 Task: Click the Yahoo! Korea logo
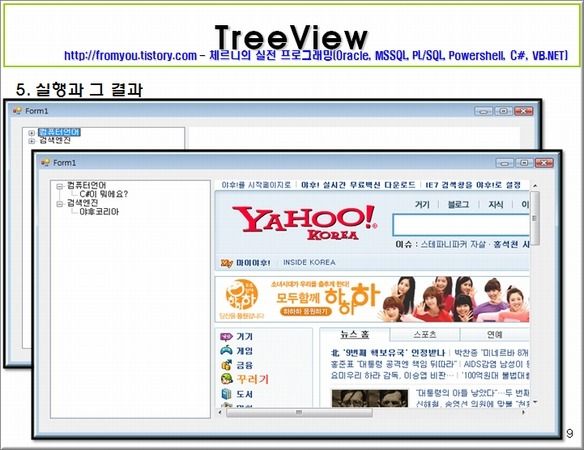tap(305, 223)
